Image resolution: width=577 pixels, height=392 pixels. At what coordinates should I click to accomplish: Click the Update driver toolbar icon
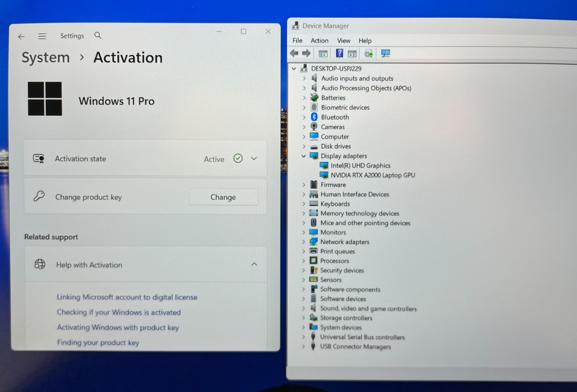(369, 54)
